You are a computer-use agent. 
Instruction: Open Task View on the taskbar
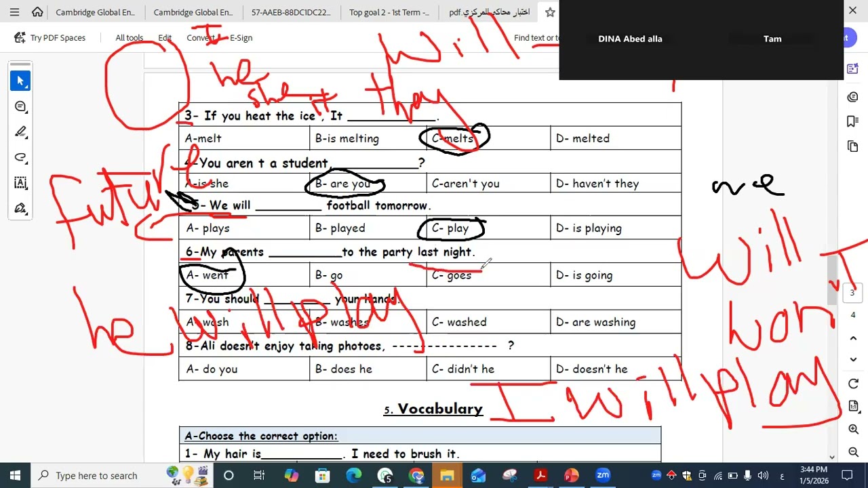click(x=259, y=476)
